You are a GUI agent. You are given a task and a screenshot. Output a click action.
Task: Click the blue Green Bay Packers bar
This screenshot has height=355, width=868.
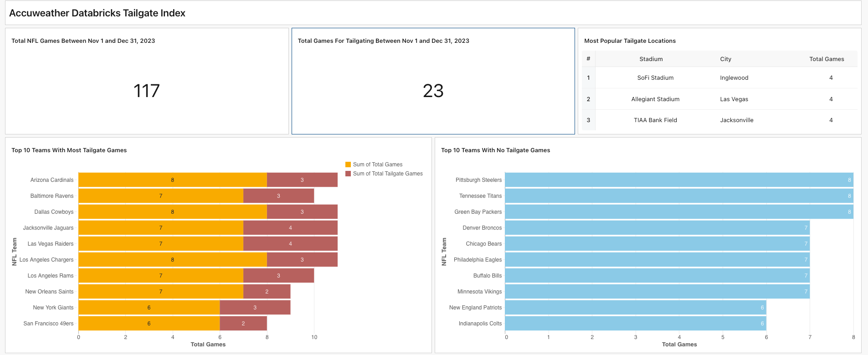679,212
